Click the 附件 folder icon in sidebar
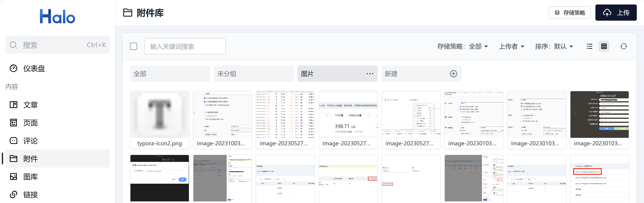Image resolution: width=644 pixels, height=203 pixels. (x=13, y=159)
